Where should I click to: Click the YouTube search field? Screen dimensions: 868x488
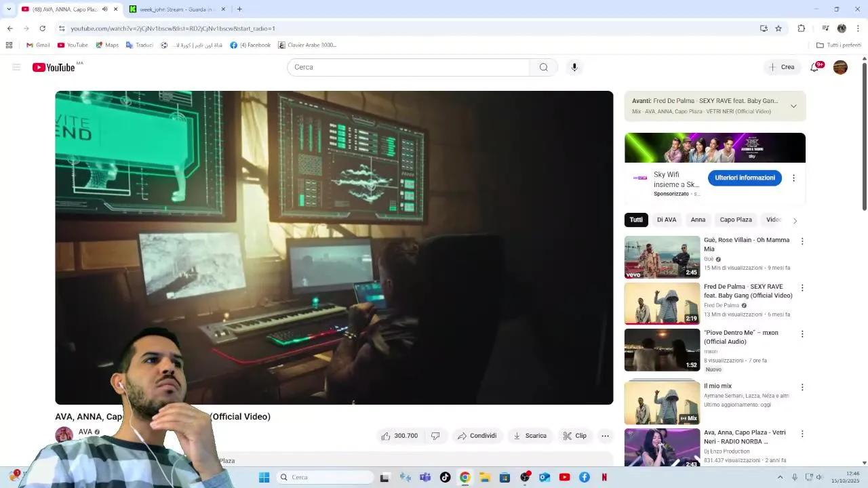tap(408, 67)
